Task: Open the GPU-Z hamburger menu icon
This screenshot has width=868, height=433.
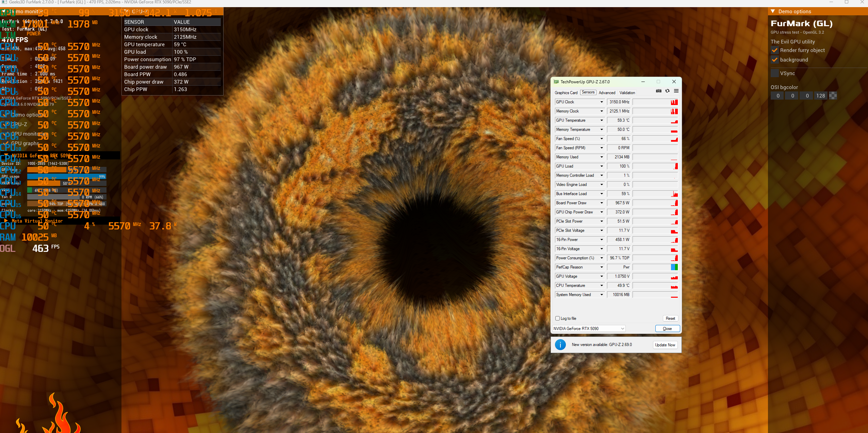Action: (676, 91)
